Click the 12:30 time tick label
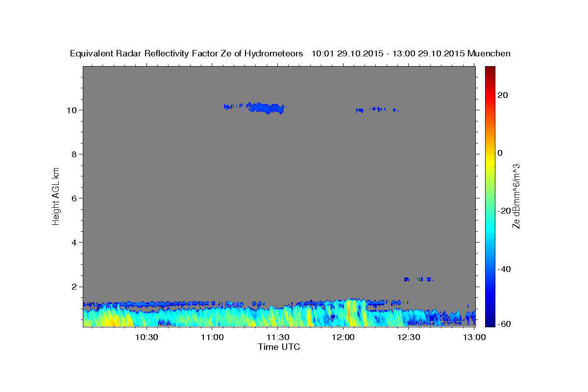Screen dimensions: 588x392 click(x=409, y=337)
